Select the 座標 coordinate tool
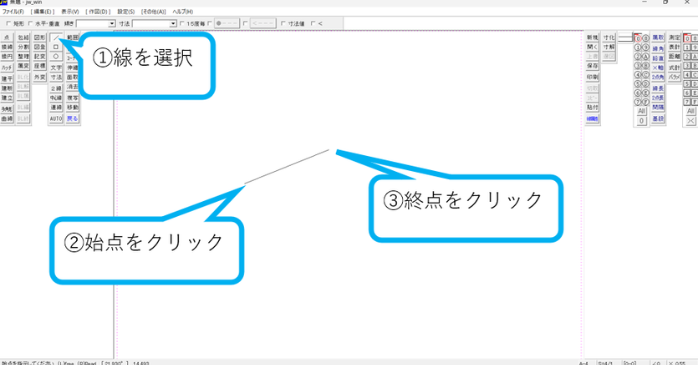 (x=40, y=66)
